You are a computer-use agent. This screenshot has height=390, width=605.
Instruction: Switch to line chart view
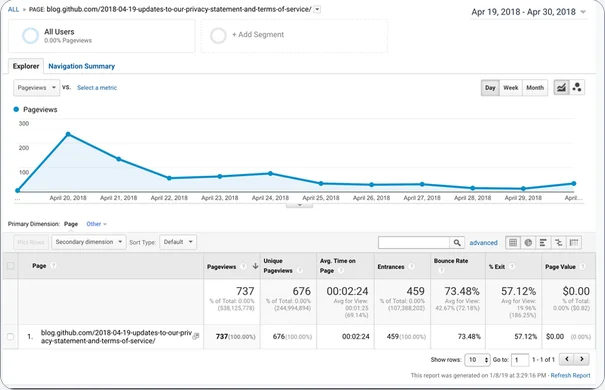(x=561, y=88)
